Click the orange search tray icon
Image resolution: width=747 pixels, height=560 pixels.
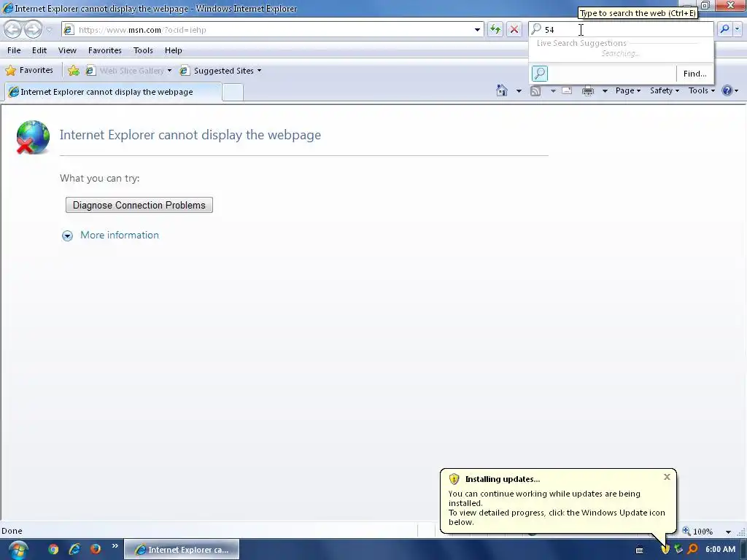693,550
